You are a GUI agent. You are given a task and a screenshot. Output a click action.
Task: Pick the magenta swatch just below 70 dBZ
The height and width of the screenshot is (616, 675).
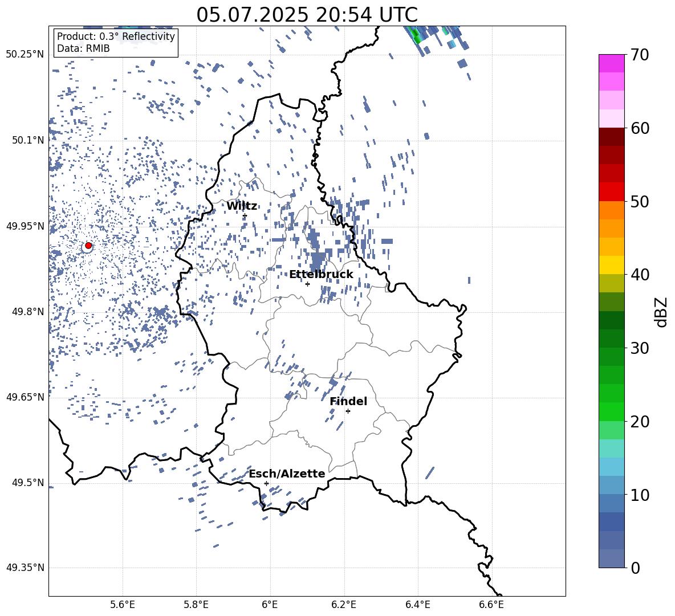click(611, 64)
